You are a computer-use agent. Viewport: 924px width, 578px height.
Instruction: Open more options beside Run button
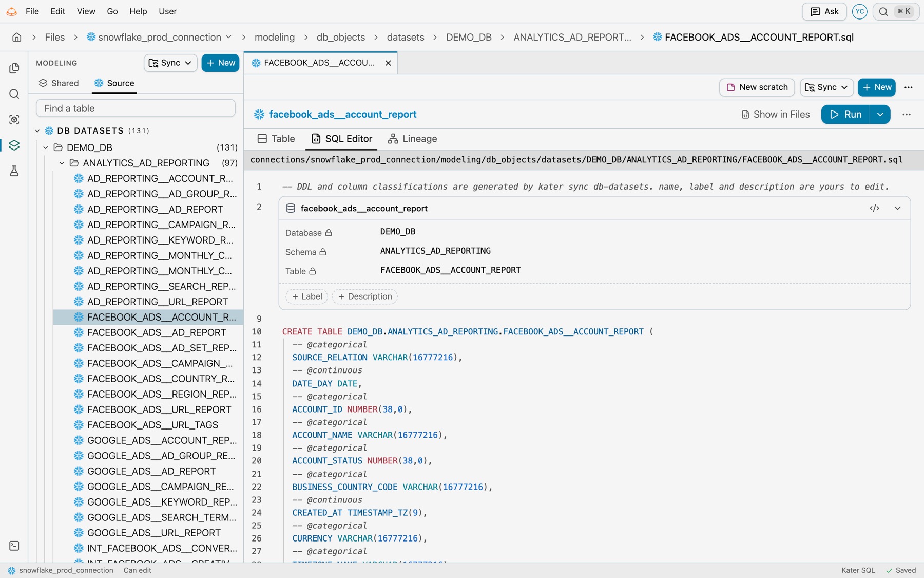[907, 115]
